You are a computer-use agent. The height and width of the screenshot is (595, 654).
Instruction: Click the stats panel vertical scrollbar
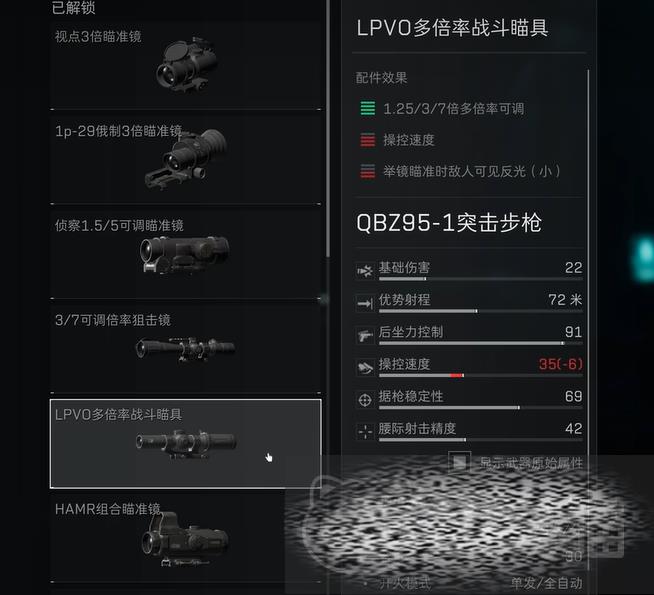(588, 319)
